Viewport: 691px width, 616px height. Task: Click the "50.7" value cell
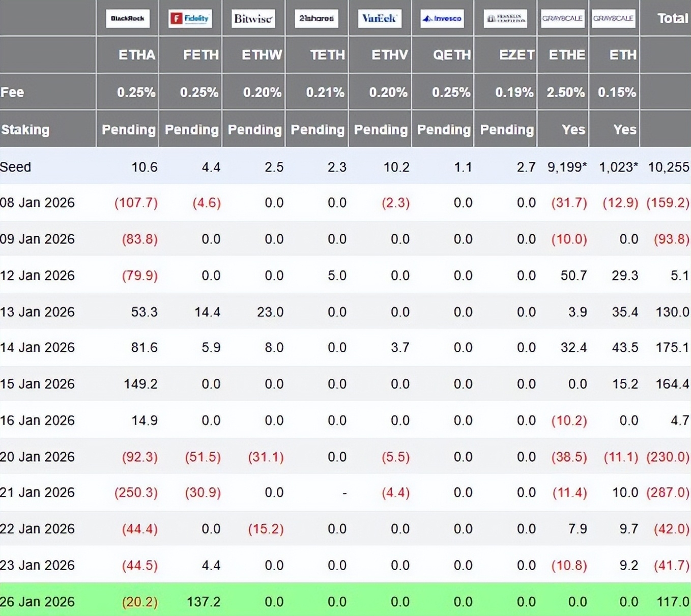574,275
